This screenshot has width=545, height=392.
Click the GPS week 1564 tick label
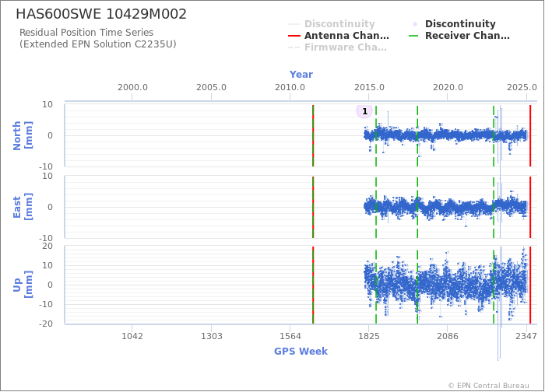(x=290, y=336)
